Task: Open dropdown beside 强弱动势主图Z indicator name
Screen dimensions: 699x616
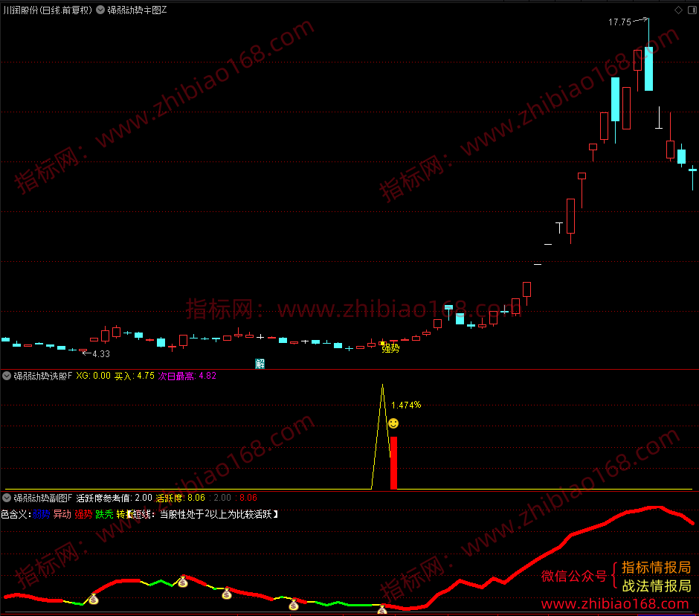Action: [x=100, y=10]
